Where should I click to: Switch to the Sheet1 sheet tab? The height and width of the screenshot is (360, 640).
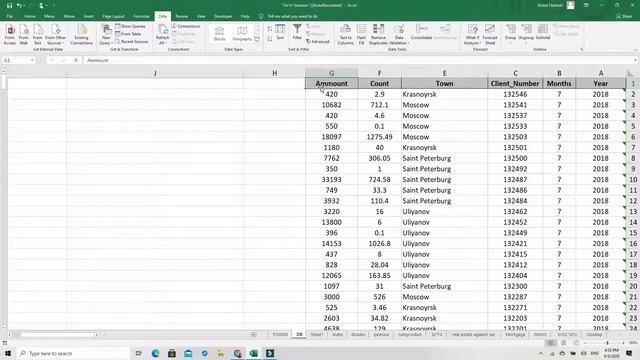click(317, 335)
